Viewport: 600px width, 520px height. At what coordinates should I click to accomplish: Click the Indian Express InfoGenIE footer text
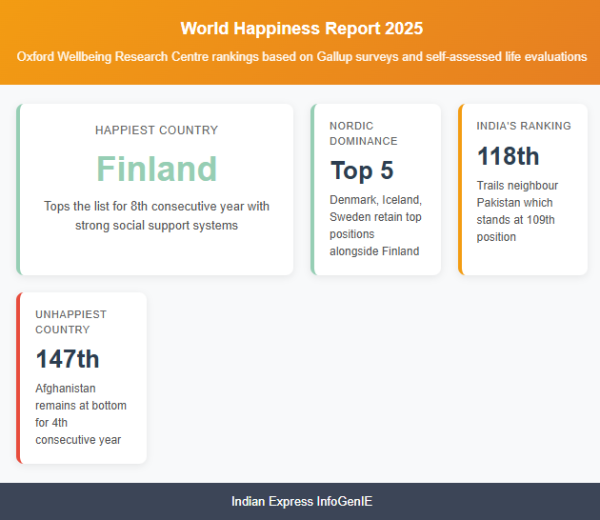click(x=301, y=501)
